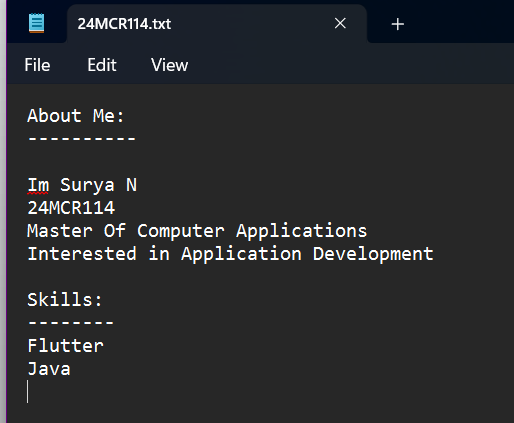
Task: Click the word "Interested" in text
Action: pos(82,254)
